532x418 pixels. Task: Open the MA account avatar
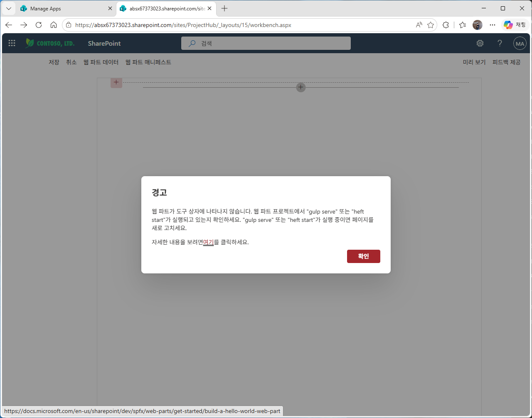pyautogui.click(x=520, y=43)
